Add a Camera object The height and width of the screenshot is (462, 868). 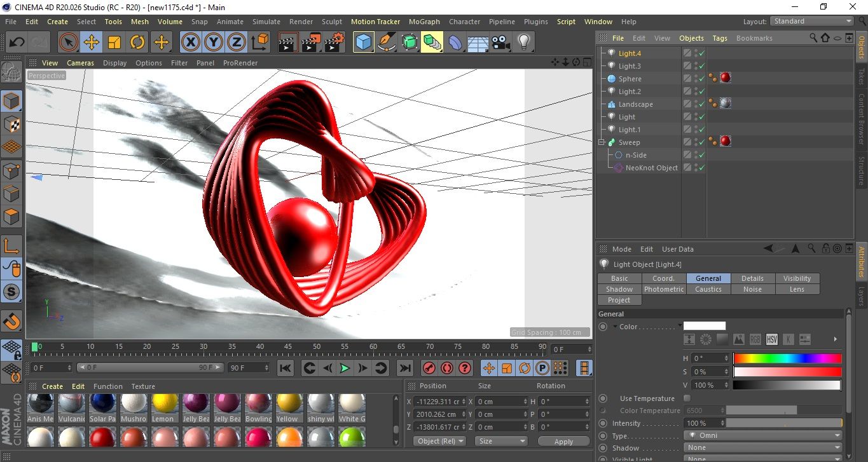[x=501, y=43]
